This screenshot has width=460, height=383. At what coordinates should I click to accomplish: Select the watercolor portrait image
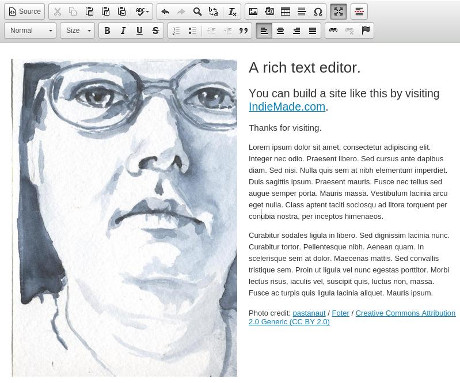124,218
